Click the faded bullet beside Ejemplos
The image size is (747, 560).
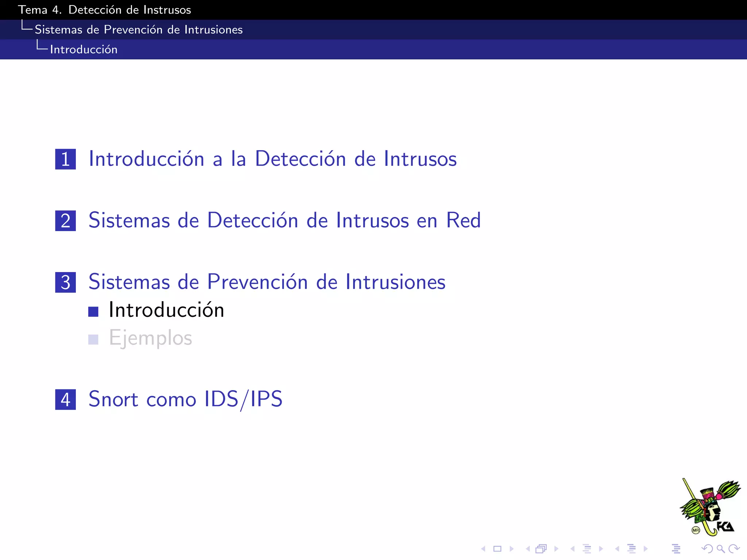[93, 339]
